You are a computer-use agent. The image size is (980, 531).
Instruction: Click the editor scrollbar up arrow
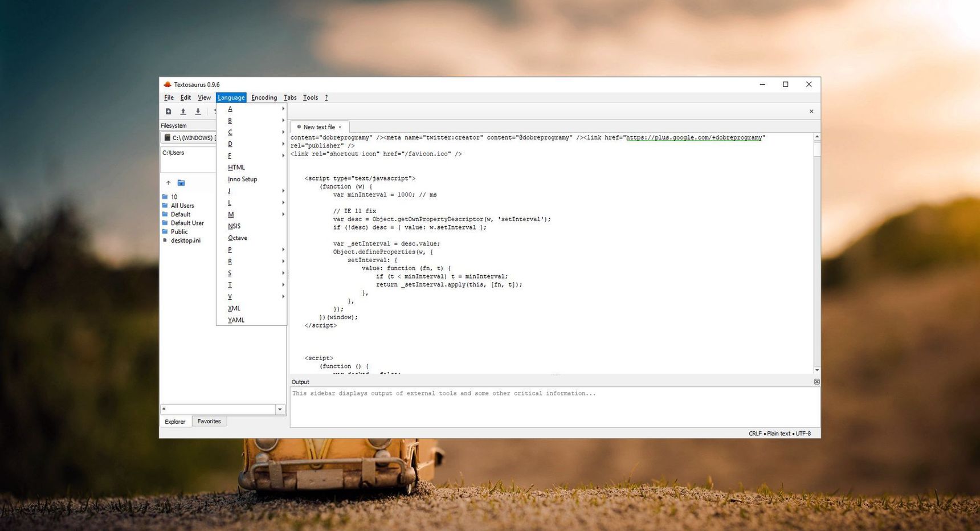(x=817, y=137)
